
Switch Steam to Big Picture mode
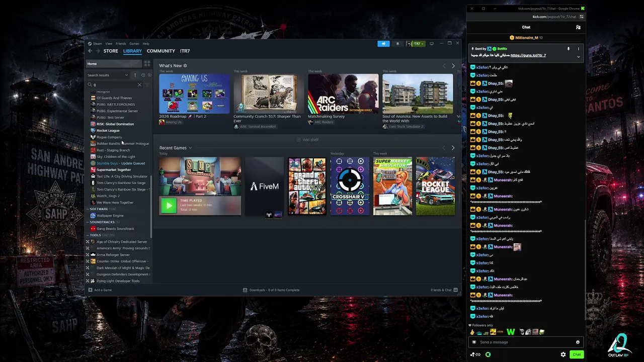tap(431, 44)
